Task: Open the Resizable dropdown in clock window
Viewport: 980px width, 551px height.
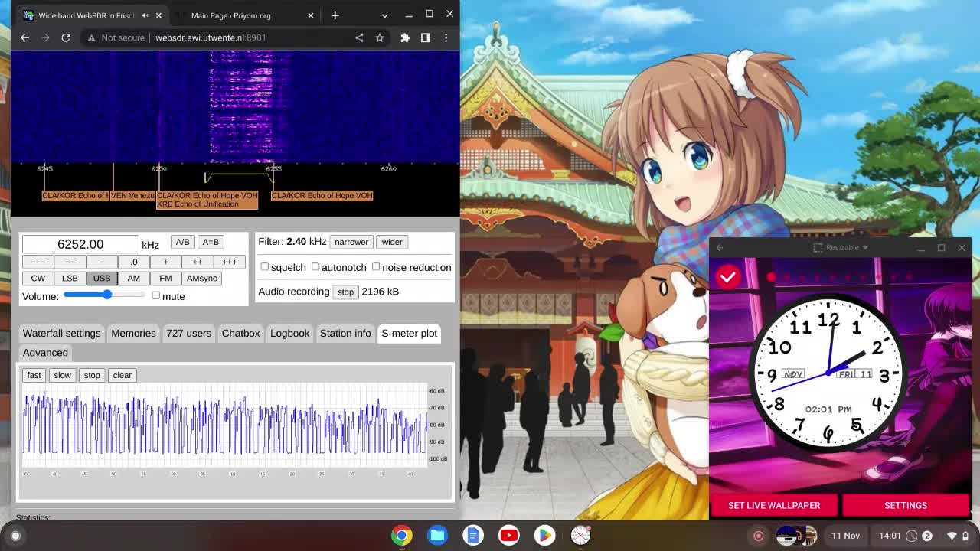Action: click(841, 247)
